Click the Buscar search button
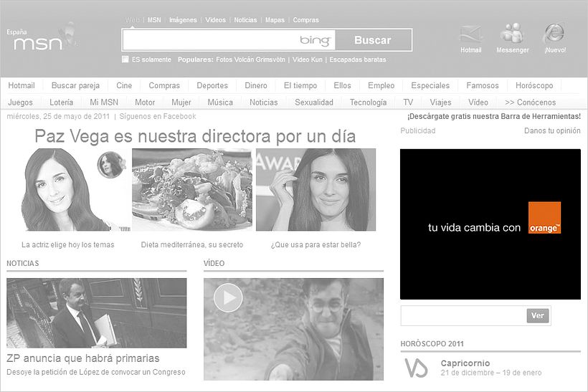This screenshot has height=392, width=588. pyautogui.click(x=373, y=40)
